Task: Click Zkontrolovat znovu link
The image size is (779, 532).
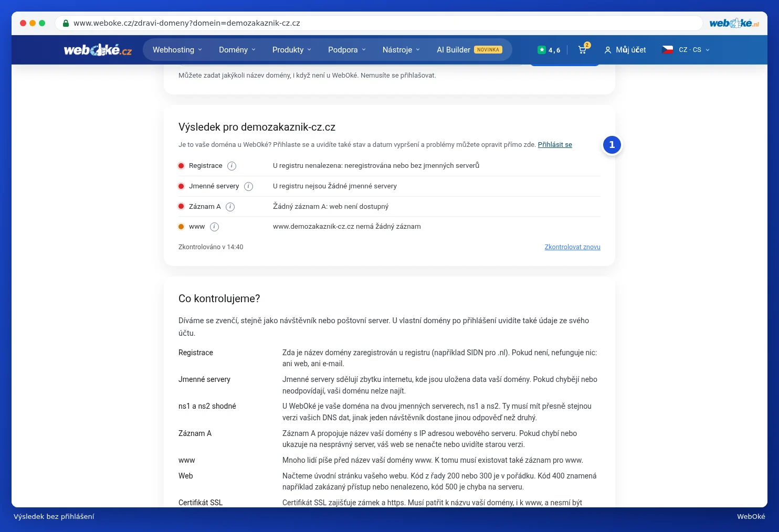Action: pos(573,247)
